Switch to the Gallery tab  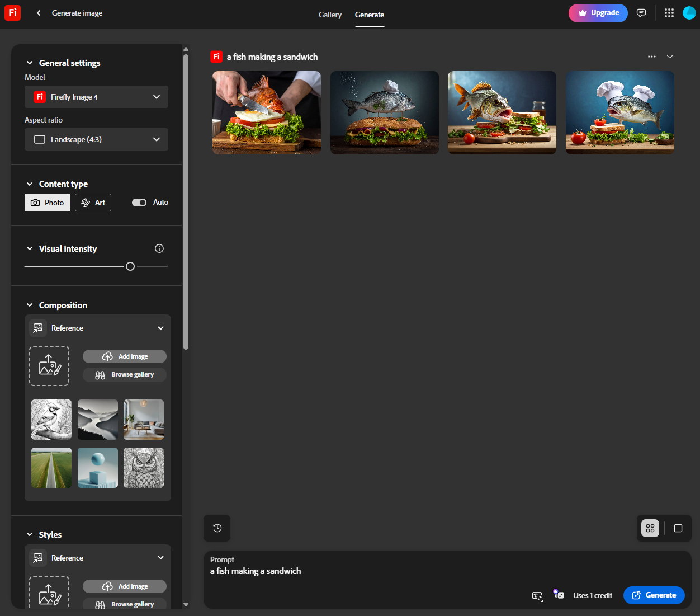click(x=330, y=15)
